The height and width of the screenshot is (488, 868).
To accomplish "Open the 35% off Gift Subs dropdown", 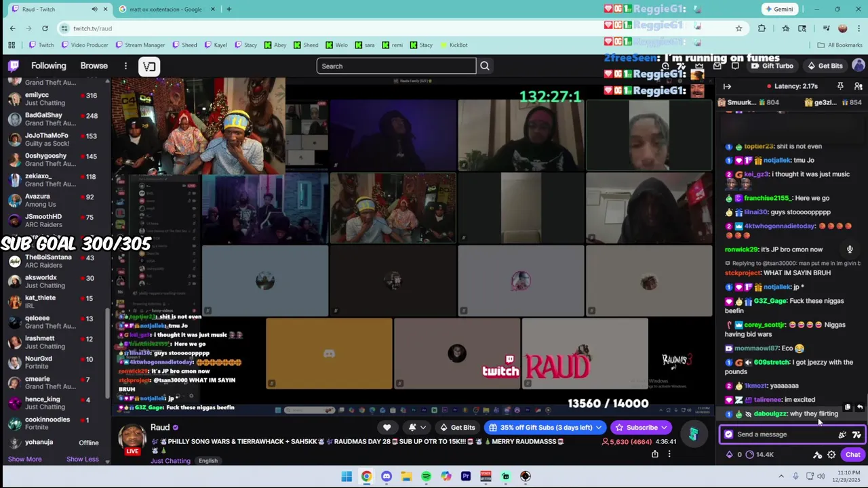I will pyautogui.click(x=545, y=428).
